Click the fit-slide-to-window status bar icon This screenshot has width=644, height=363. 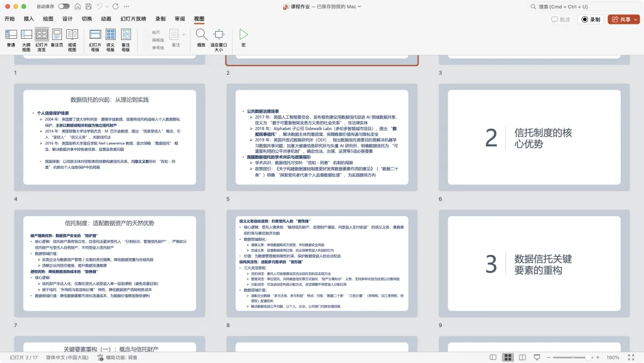[631, 357]
